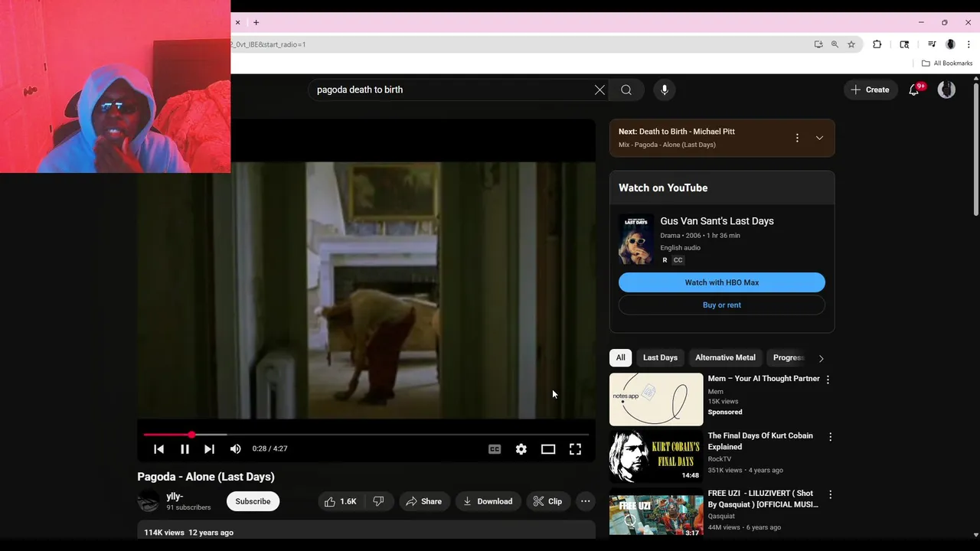Screen dimensions: 980x551
Task: Dislike the video
Action: (x=378, y=501)
